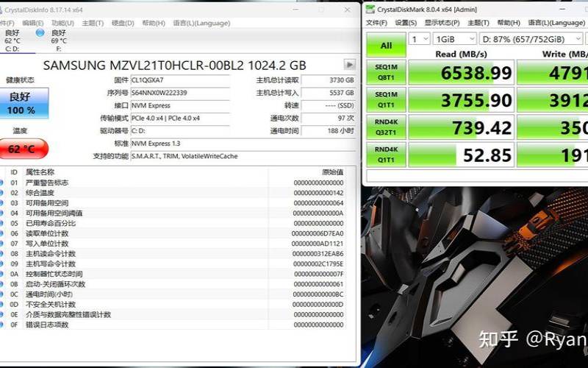Select attribute row 04 可用备用空间阈值
This screenshot has height=368, width=588.
pyautogui.click(x=173, y=213)
